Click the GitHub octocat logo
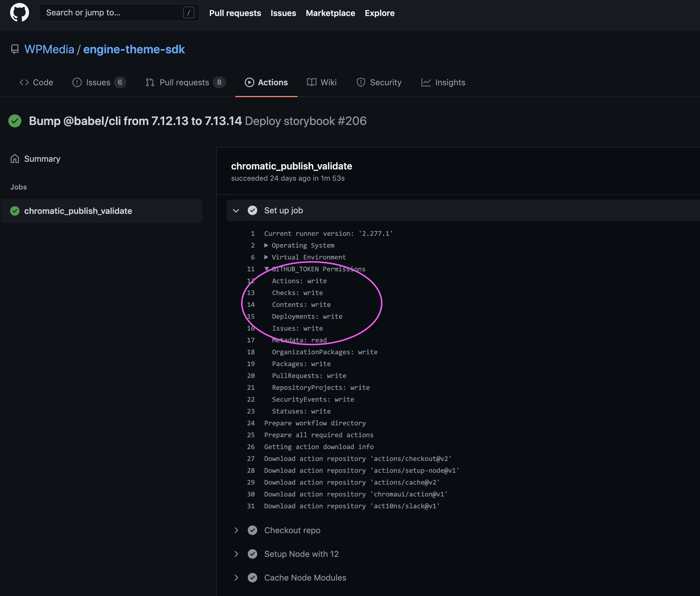700x596 pixels. [x=19, y=12]
